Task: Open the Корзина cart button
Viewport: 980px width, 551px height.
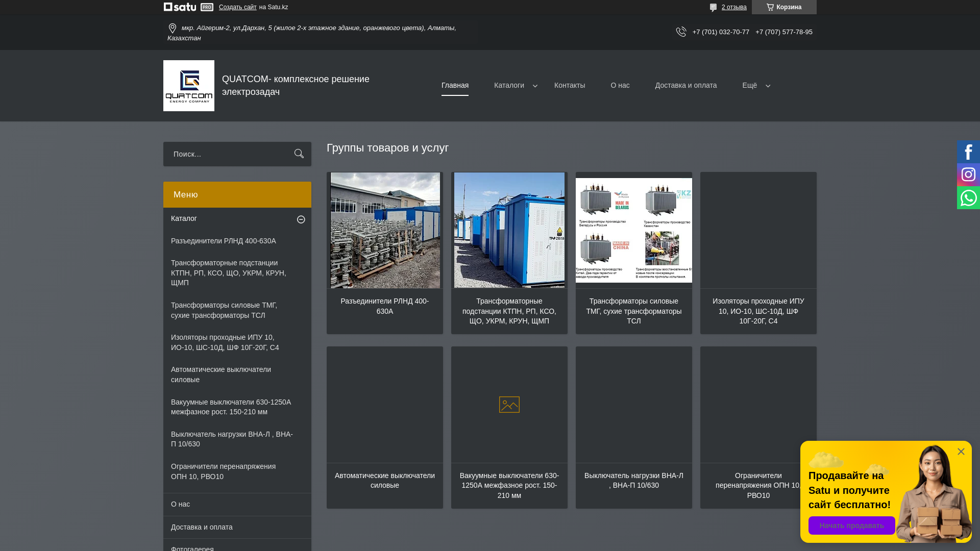Action: click(x=783, y=7)
